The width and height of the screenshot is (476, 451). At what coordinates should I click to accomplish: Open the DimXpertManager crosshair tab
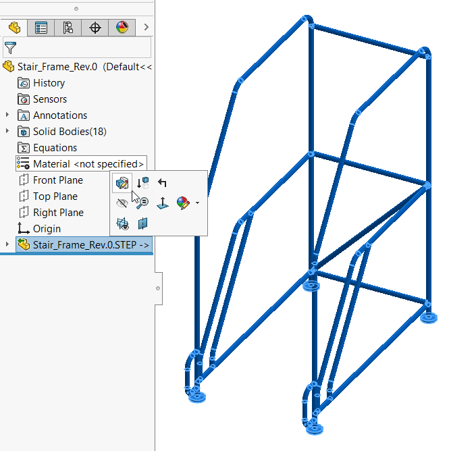pos(95,28)
